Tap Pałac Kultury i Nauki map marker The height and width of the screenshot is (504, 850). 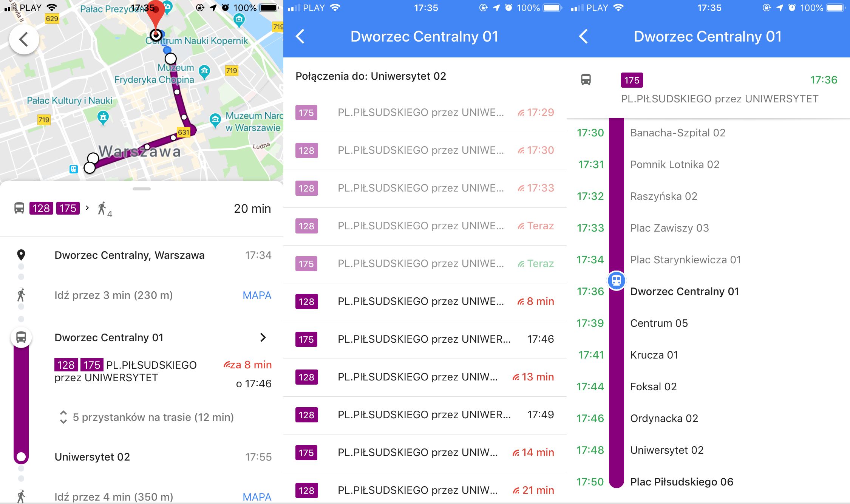(103, 117)
